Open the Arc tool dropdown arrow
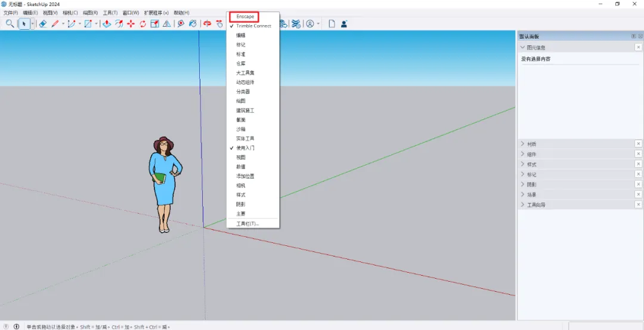The image size is (644, 330). (80, 24)
